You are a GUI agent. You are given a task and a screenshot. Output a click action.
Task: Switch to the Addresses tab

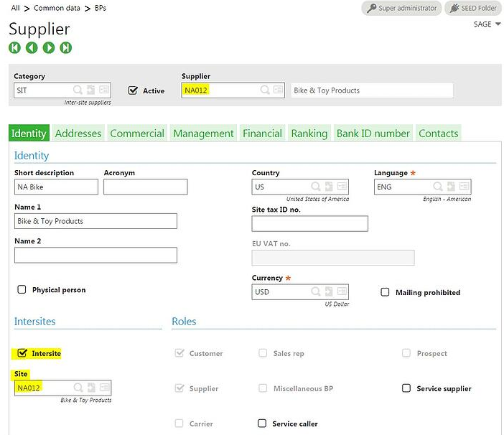click(x=78, y=133)
